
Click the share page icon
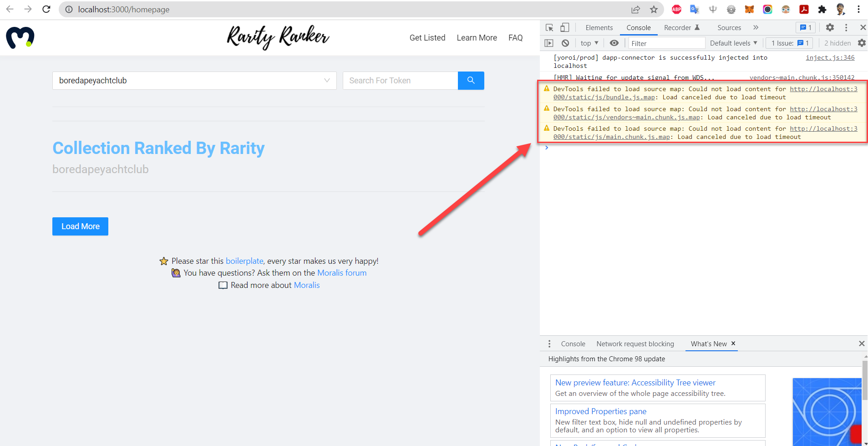(x=635, y=10)
